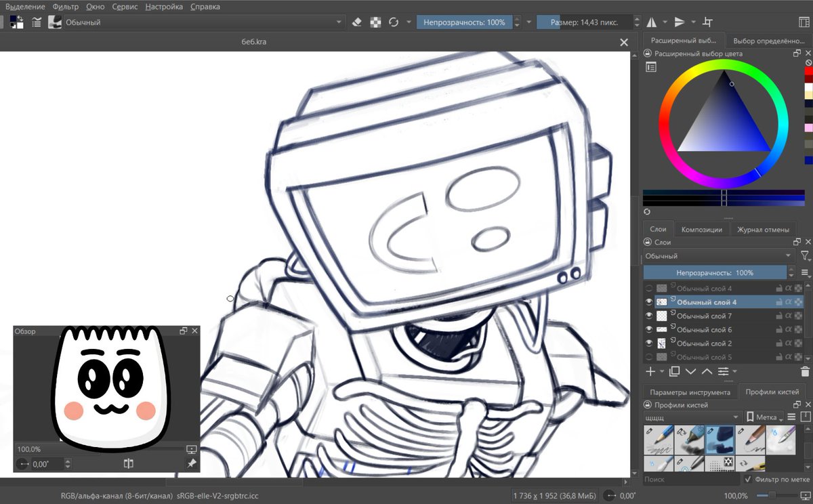Add a new layer with the plus icon

649,371
